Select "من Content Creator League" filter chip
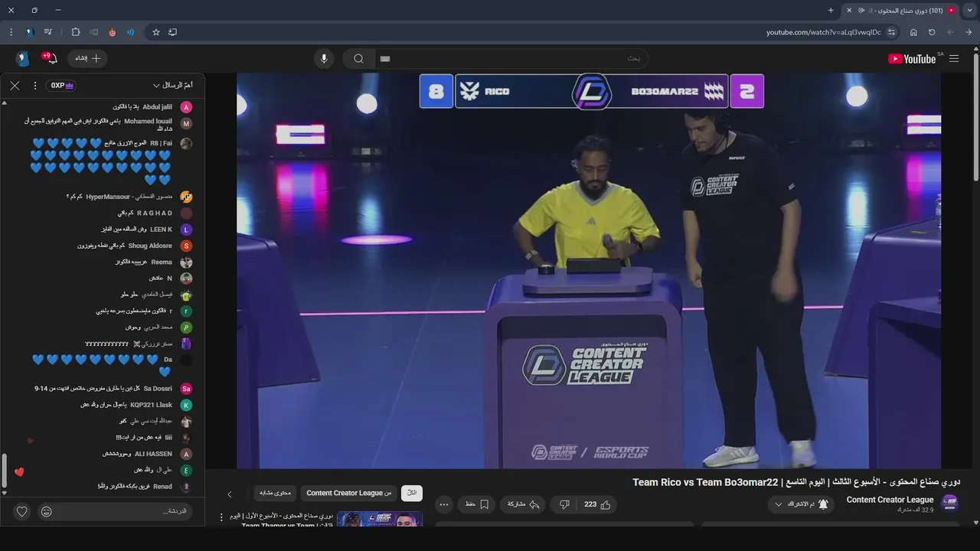 (x=349, y=493)
